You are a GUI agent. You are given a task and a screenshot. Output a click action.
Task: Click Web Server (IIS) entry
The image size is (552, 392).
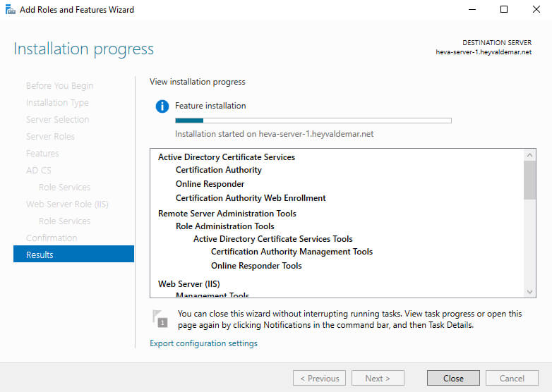189,283
